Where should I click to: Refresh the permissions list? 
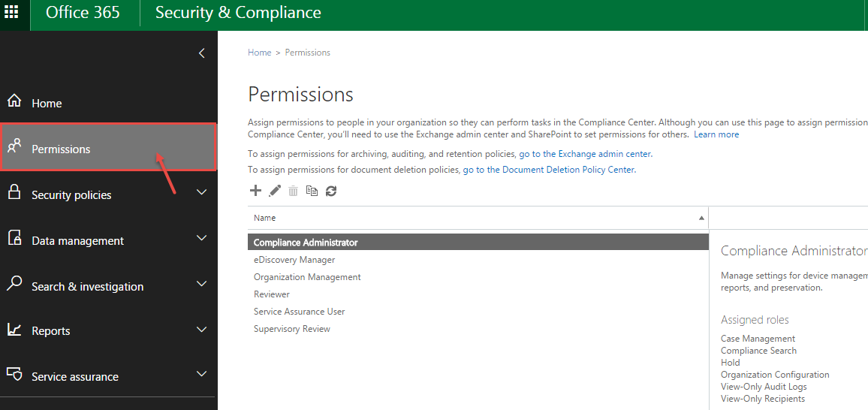coord(331,191)
